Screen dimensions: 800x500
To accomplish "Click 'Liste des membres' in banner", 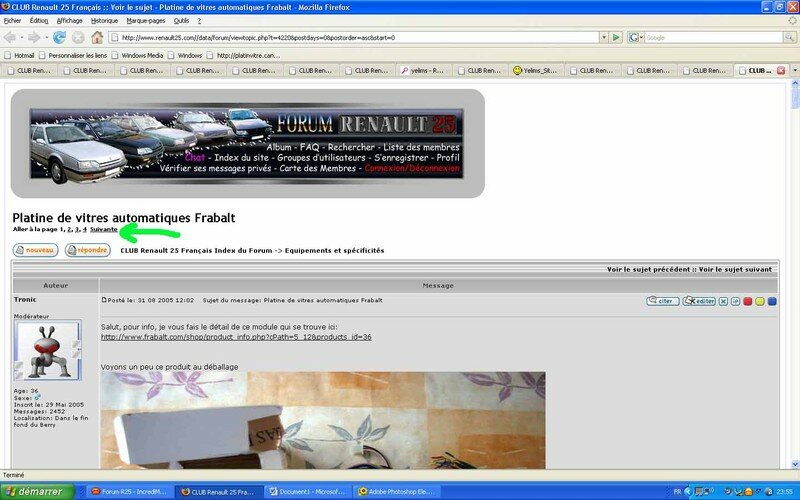I will [421, 147].
